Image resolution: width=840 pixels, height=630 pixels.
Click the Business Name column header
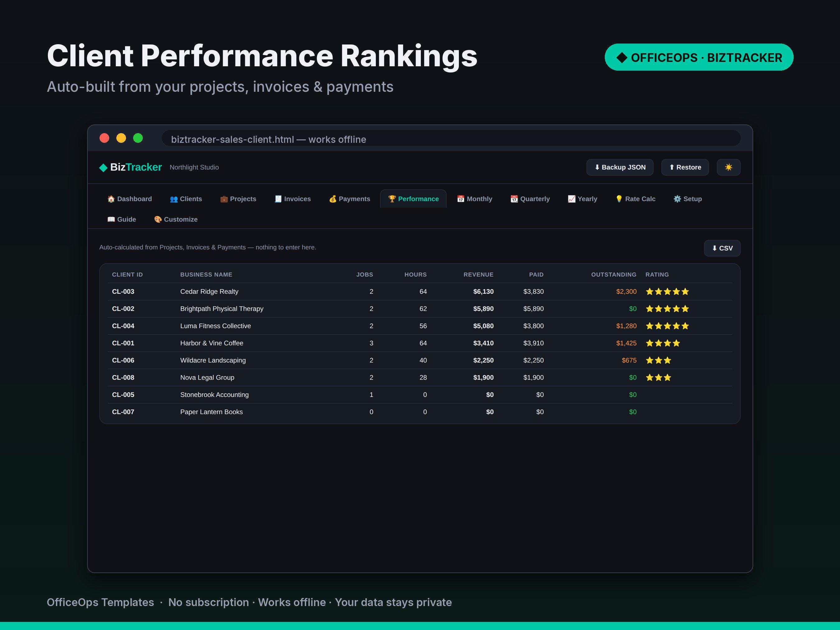tap(206, 274)
